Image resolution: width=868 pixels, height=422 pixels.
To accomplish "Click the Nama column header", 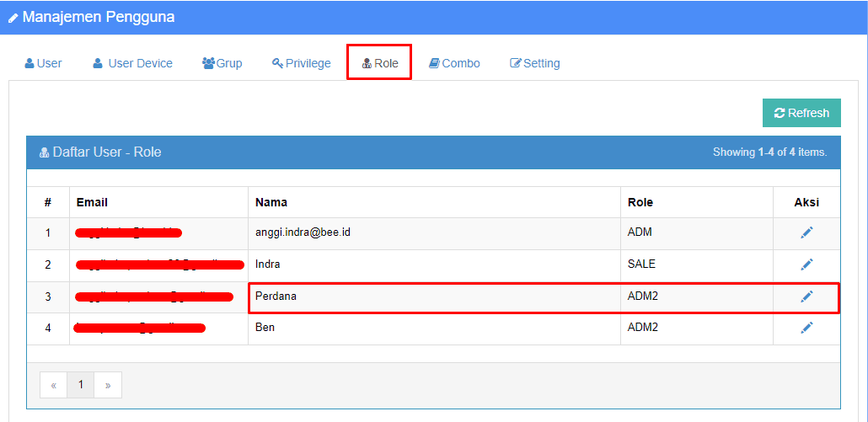I will click(271, 202).
